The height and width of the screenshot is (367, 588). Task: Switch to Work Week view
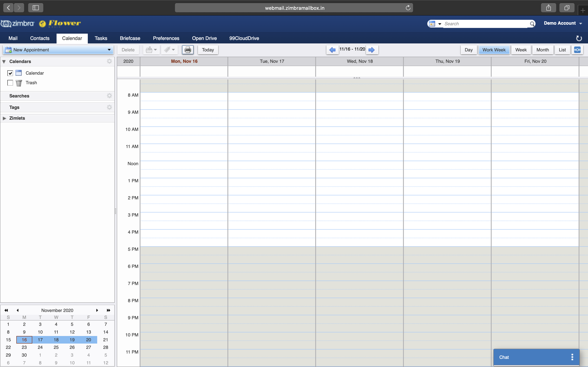point(494,50)
